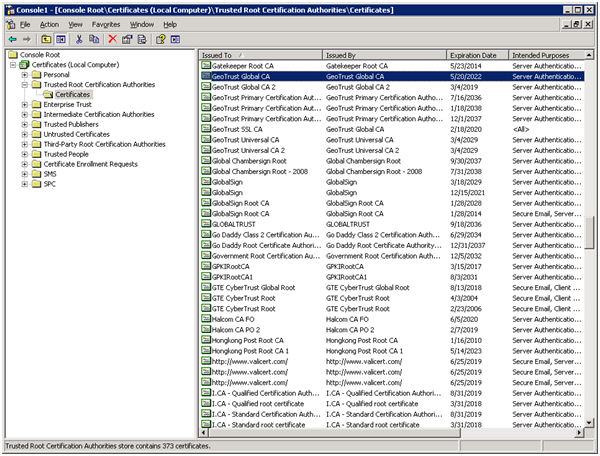Open the File menu

(x=25, y=24)
